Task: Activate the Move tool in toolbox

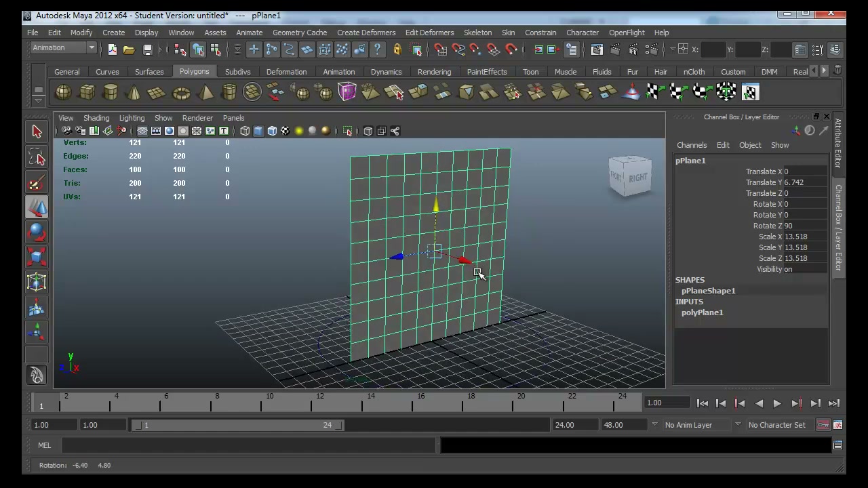Action: [x=37, y=208]
